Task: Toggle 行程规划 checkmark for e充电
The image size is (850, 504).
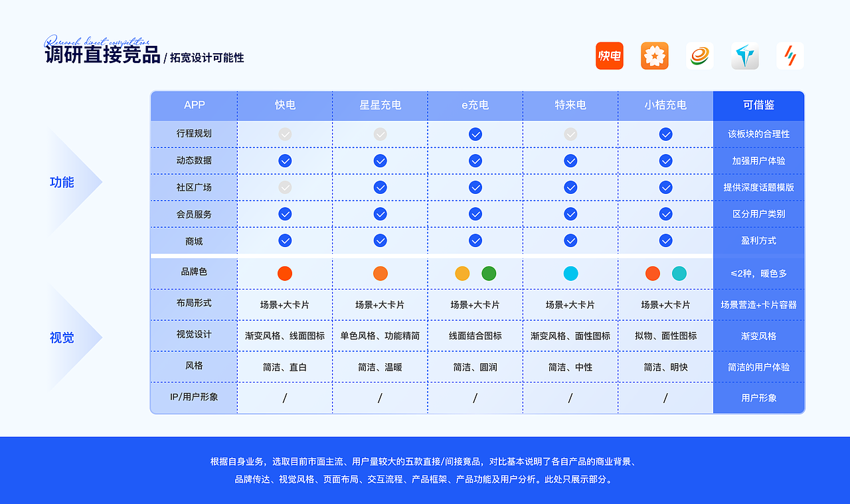Action: click(475, 134)
